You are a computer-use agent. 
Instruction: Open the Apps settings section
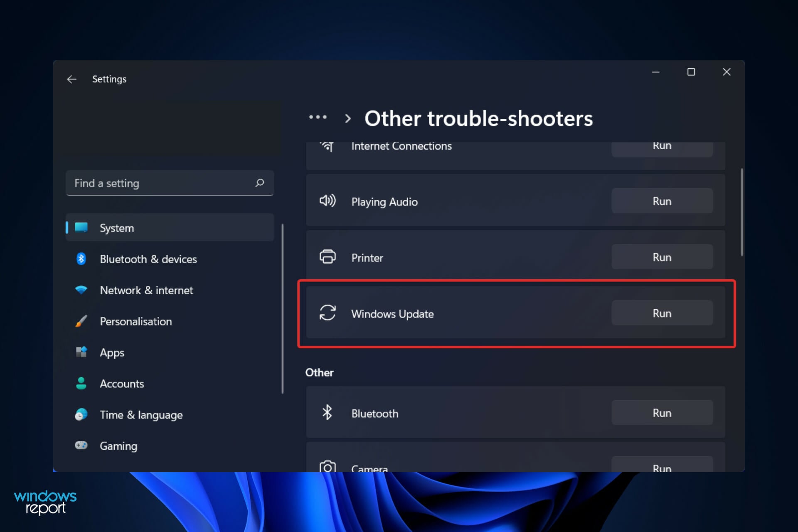point(111,352)
